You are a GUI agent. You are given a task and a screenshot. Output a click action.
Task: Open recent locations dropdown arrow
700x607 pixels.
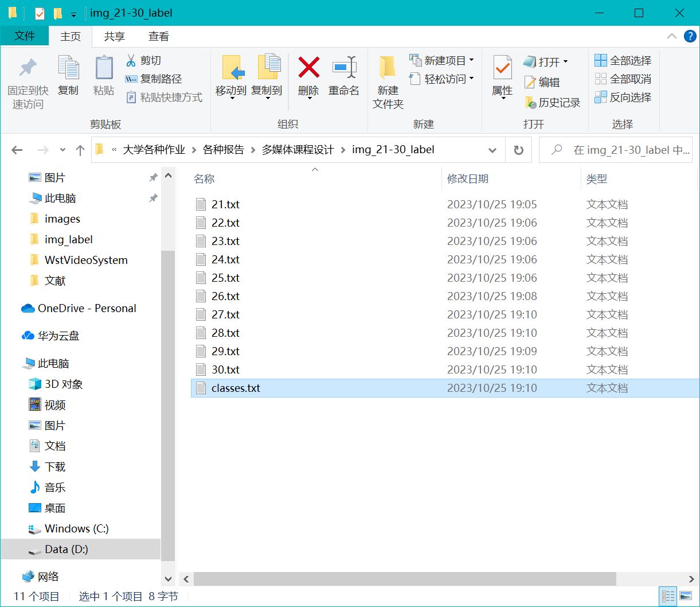(x=62, y=150)
